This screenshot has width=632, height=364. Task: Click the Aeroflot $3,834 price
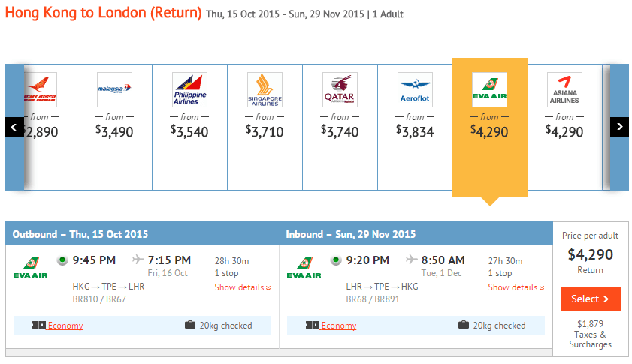pos(415,131)
